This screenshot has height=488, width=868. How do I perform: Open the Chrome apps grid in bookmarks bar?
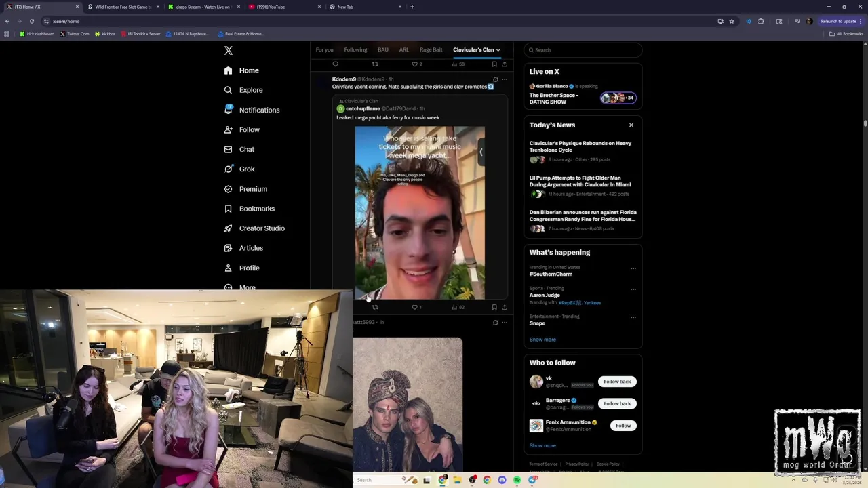point(7,34)
